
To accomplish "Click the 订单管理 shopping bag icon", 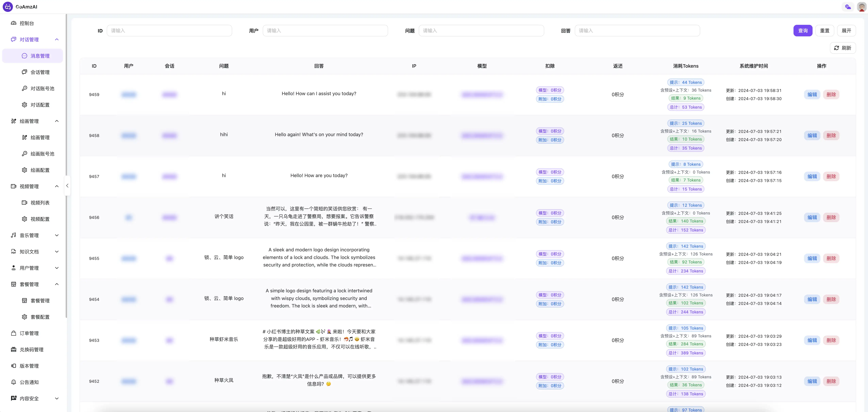I will (13, 333).
